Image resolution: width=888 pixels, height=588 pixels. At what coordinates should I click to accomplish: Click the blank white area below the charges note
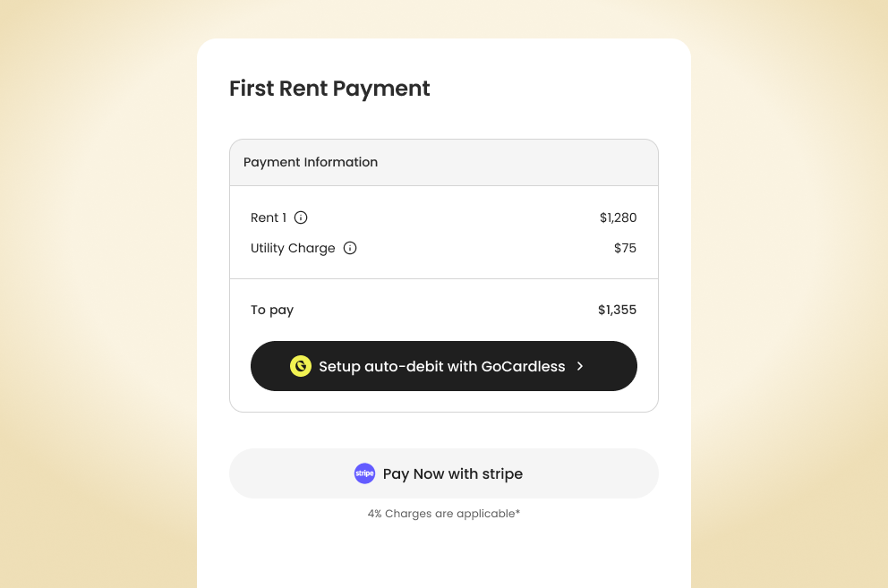[444, 555]
